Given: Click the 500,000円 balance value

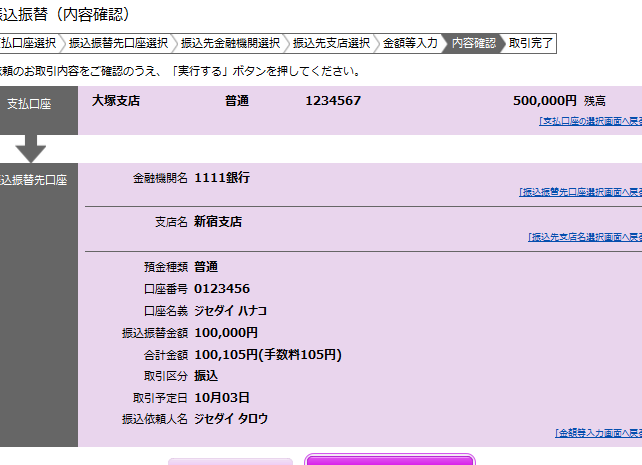Looking at the screenshot, I should pyautogui.click(x=544, y=101).
